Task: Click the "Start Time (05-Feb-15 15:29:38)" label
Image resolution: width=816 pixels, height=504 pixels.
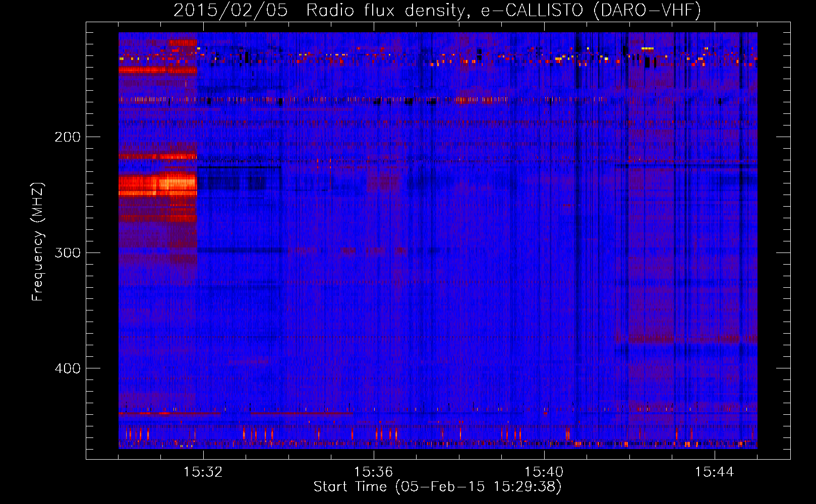Action: 437,487
